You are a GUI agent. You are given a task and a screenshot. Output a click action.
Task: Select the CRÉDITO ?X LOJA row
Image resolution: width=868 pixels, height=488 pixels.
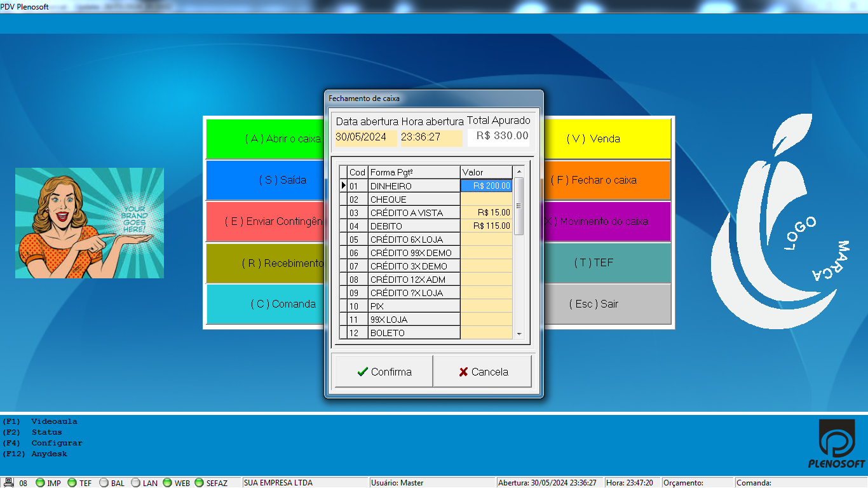pyautogui.click(x=426, y=293)
